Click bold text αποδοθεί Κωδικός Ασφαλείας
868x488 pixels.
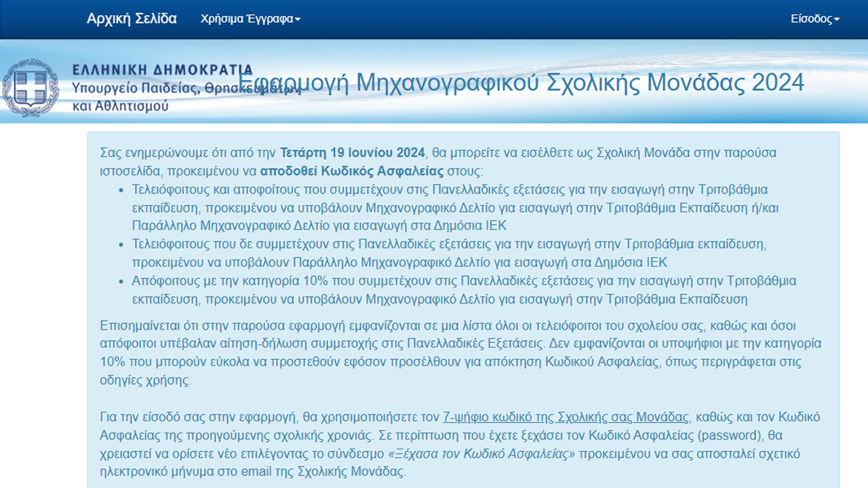pyautogui.click(x=351, y=170)
